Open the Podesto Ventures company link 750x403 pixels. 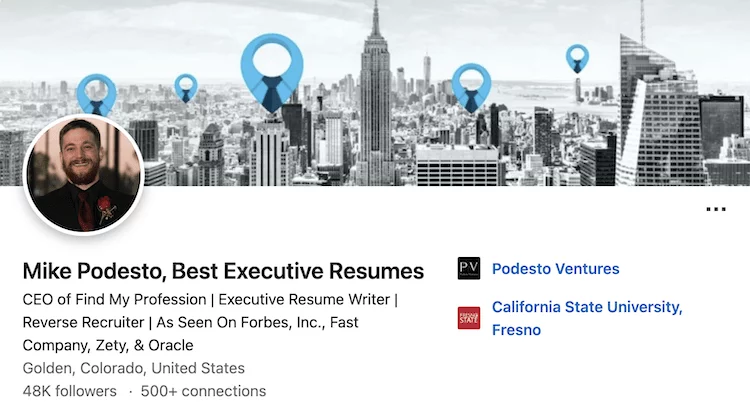tap(555, 269)
